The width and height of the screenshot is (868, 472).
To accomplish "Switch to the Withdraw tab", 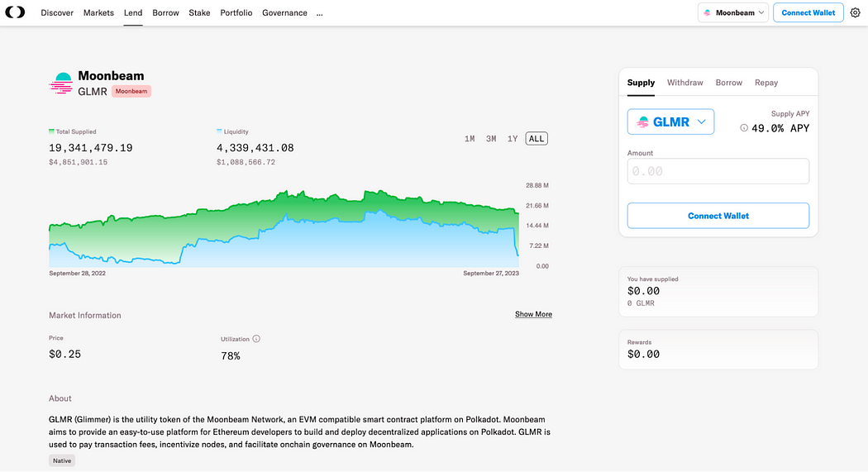I will click(x=684, y=83).
